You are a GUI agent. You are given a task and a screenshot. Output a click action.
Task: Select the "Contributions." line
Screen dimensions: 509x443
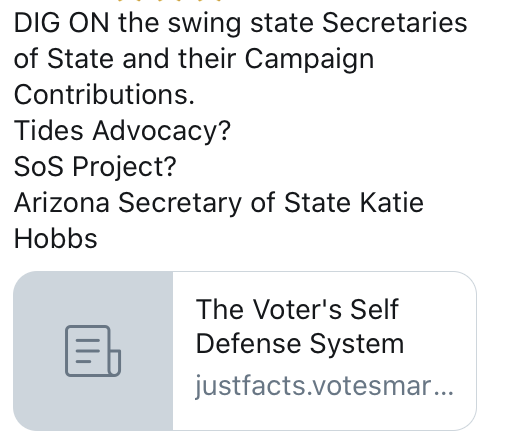click(104, 95)
